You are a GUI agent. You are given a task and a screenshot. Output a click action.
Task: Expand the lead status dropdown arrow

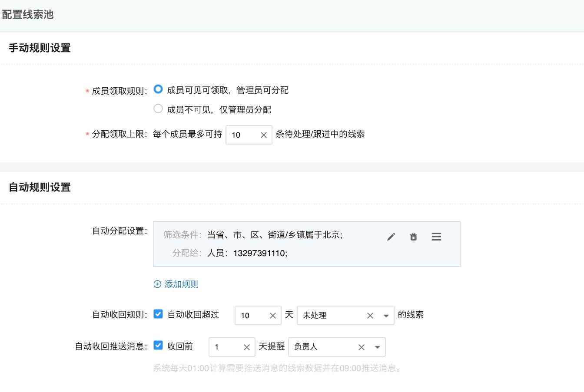(385, 316)
